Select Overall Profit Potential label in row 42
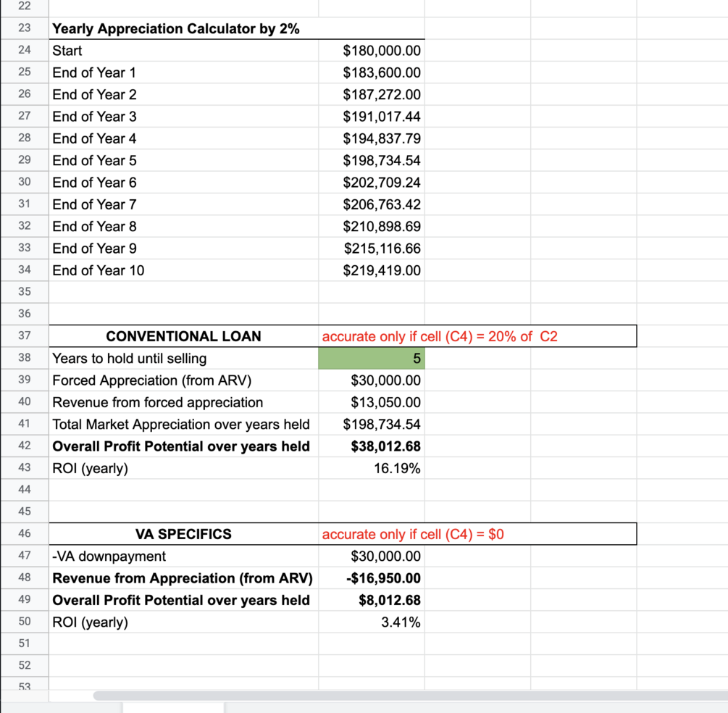This screenshot has height=713, width=728. [x=180, y=446]
